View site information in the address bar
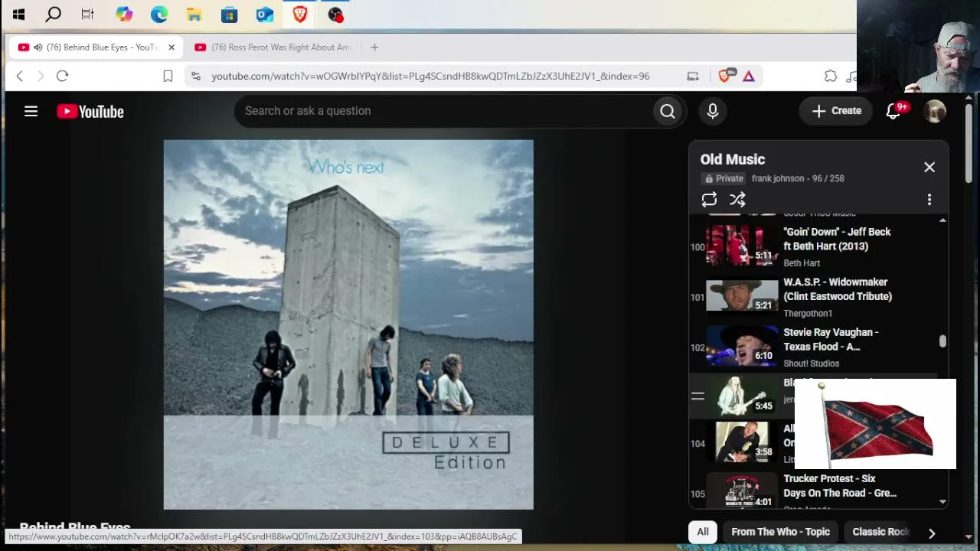The height and width of the screenshot is (551, 980). (196, 76)
